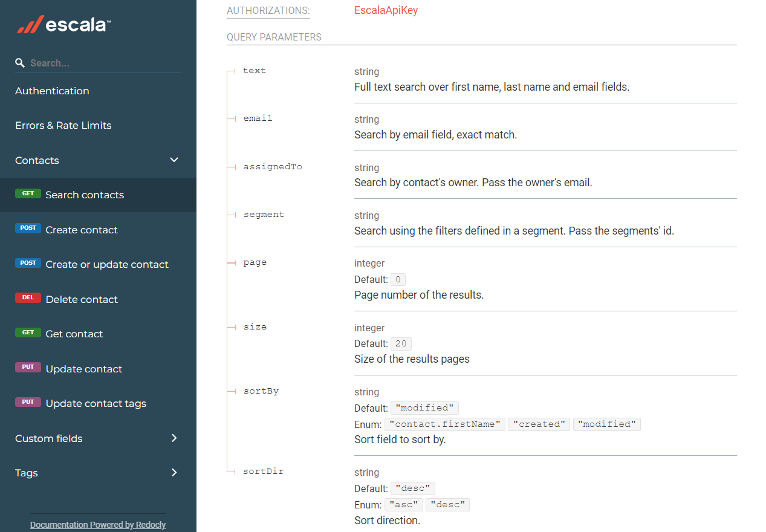Focus the sidebar Search input field
The width and height of the screenshot is (766, 532).
click(103, 63)
